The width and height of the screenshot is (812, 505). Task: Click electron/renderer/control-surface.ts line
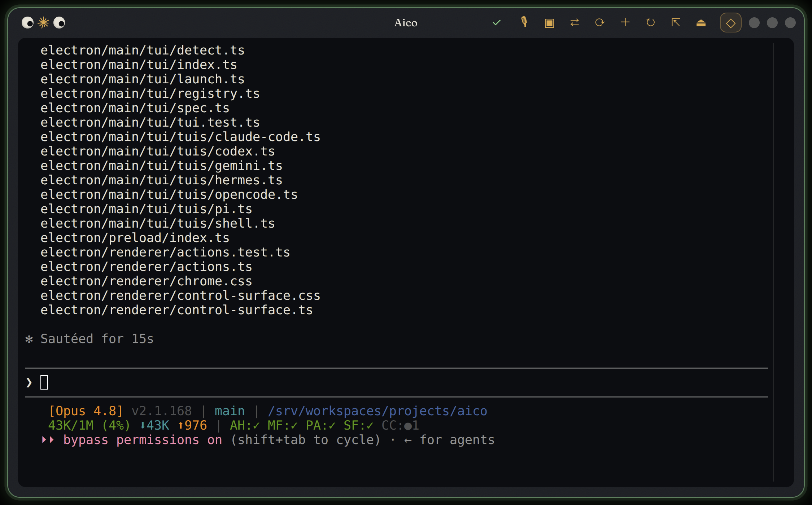click(x=176, y=310)
